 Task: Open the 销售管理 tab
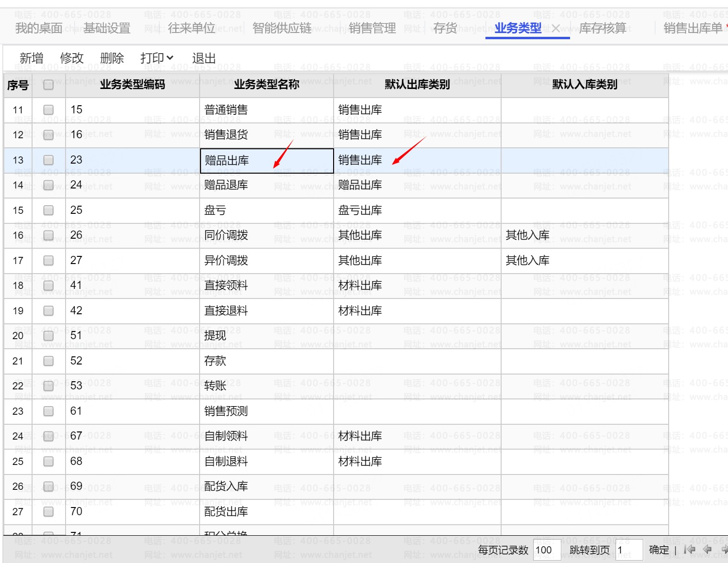(x=372, y=29)
